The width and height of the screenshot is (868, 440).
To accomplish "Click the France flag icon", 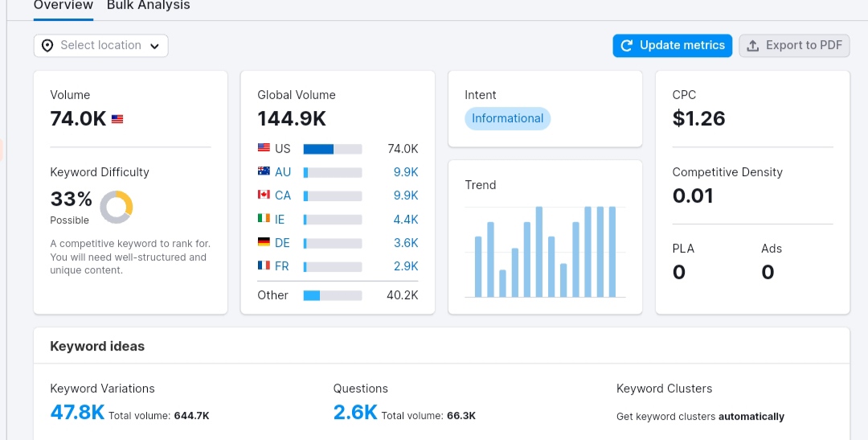I will tap(264, 265).
